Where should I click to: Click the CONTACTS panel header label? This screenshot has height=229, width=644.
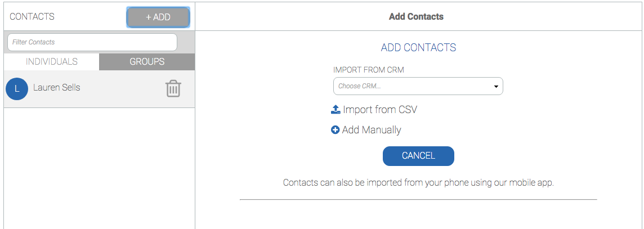[32, 17]
